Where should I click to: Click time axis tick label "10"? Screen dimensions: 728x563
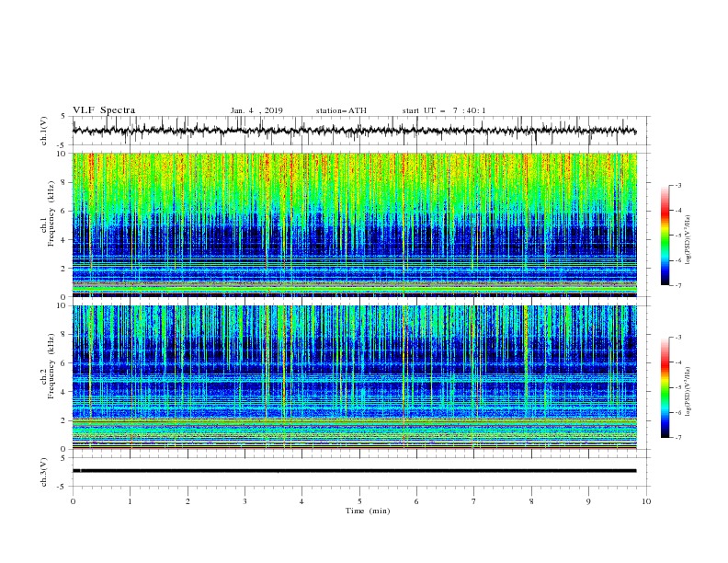tap(646, 501)
